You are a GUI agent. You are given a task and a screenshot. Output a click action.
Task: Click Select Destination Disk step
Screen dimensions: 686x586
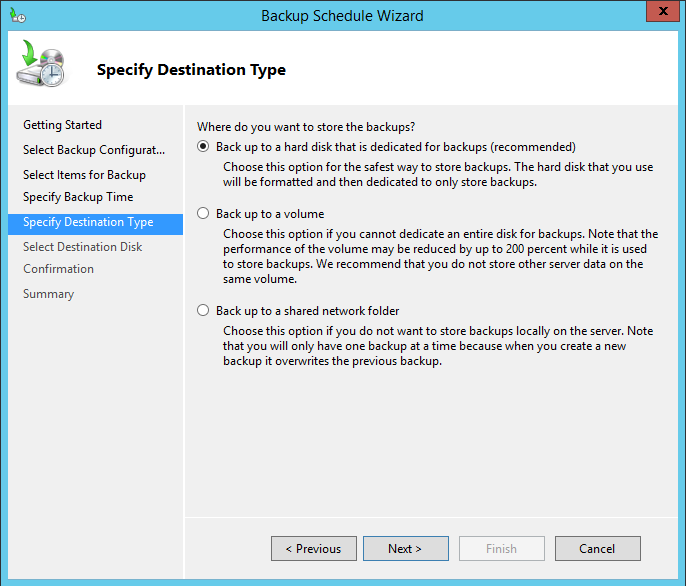(x=83, y=247)
